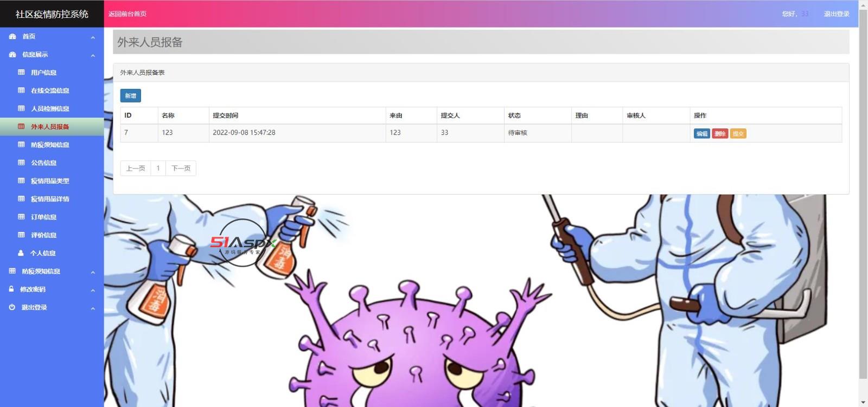868x407 pixels.
Task: Click the scrollbar down arrow at the bottom right
Action: [x=863, y=403]
